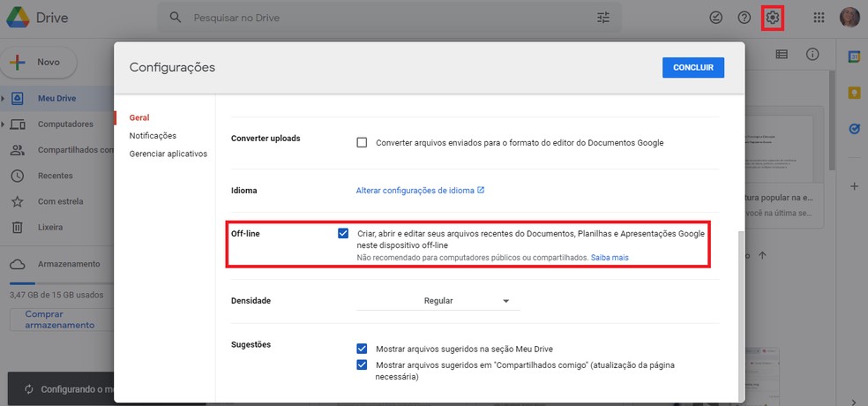Open Meu Drive in sidebar

[57, 99]
